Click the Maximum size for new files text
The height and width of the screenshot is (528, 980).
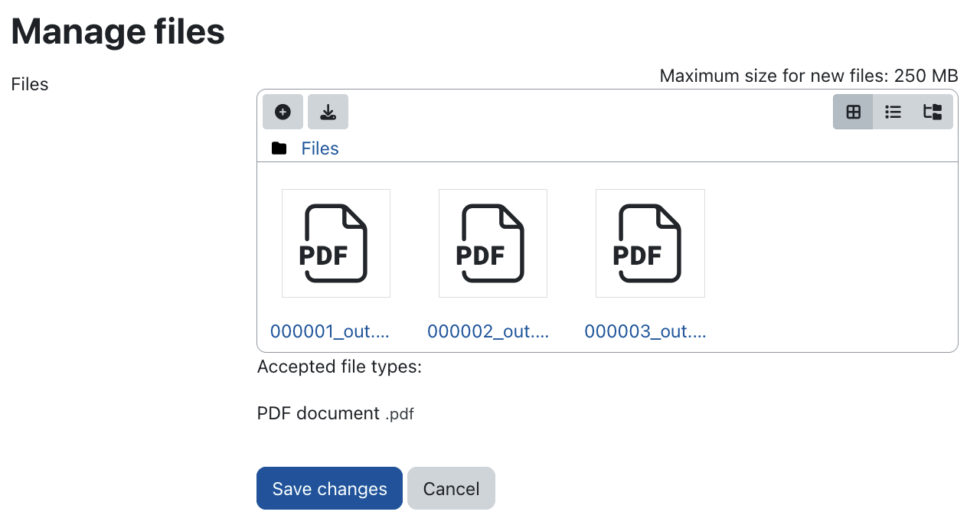[808, 76]
